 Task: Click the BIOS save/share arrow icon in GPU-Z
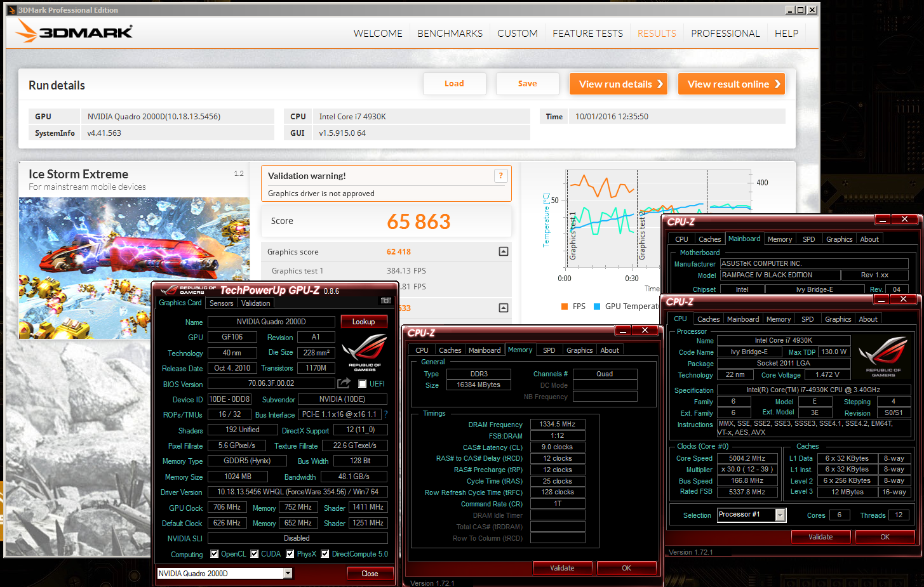coord(344,383)
